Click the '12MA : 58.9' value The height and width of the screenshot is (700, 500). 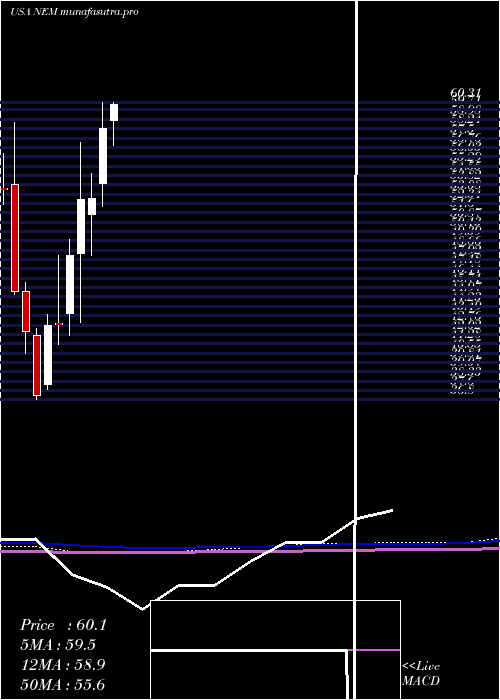[63, 665]
